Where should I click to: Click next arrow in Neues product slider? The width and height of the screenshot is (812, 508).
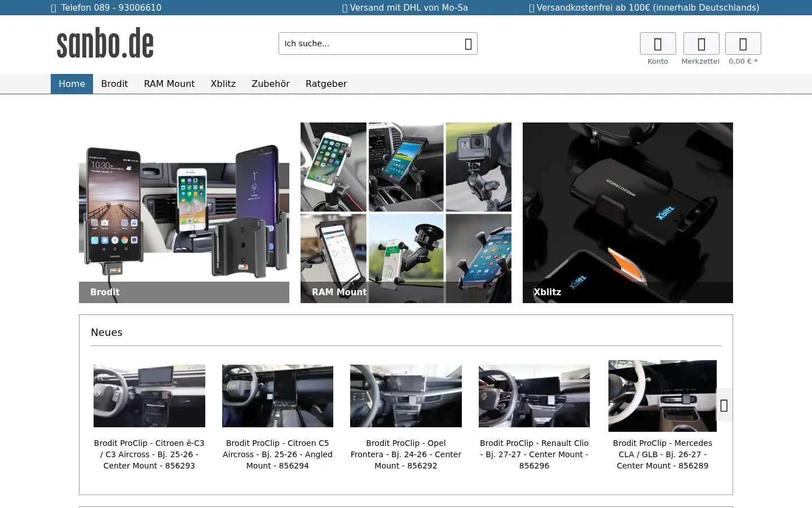coord(724,405)
